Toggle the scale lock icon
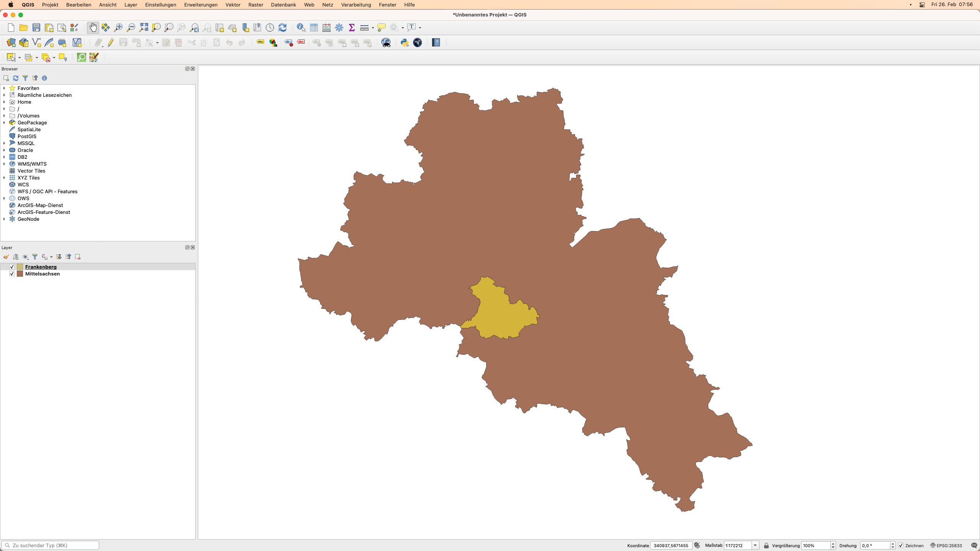 pyautogui.click(x=766, y=546)
